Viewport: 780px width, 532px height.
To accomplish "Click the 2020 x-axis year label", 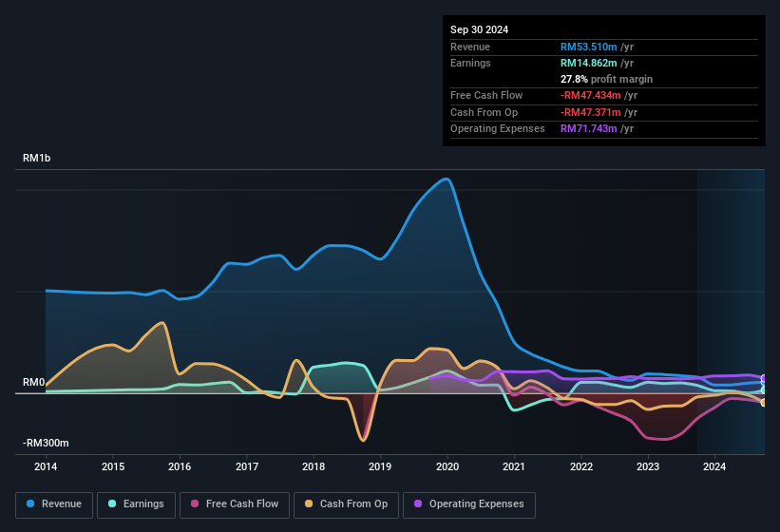I will (447, 466).
